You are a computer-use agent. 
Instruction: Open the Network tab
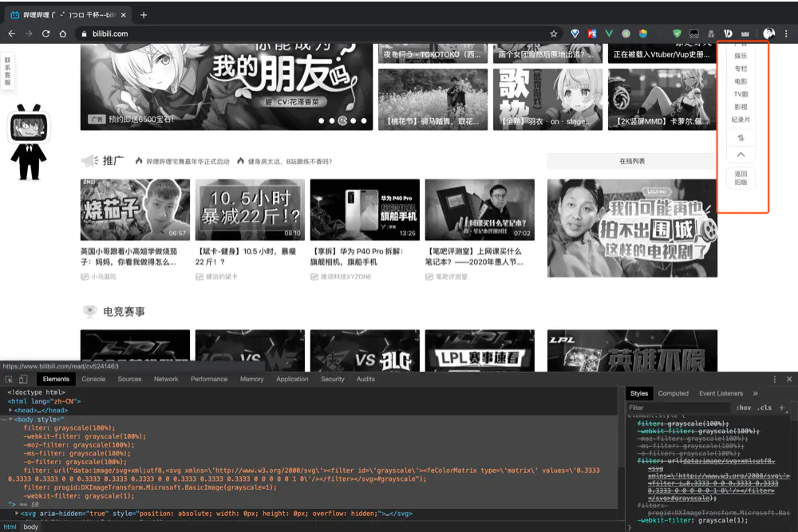pos(166,379)
